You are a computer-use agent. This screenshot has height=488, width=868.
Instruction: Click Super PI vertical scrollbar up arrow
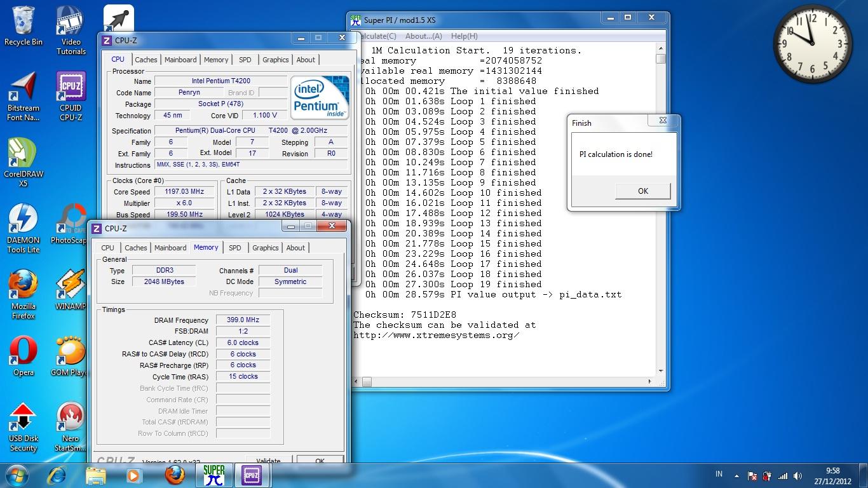[661, 48]
